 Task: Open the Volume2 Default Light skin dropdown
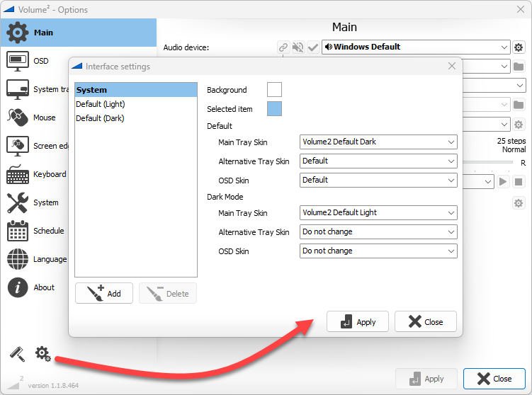click(378, 212)
